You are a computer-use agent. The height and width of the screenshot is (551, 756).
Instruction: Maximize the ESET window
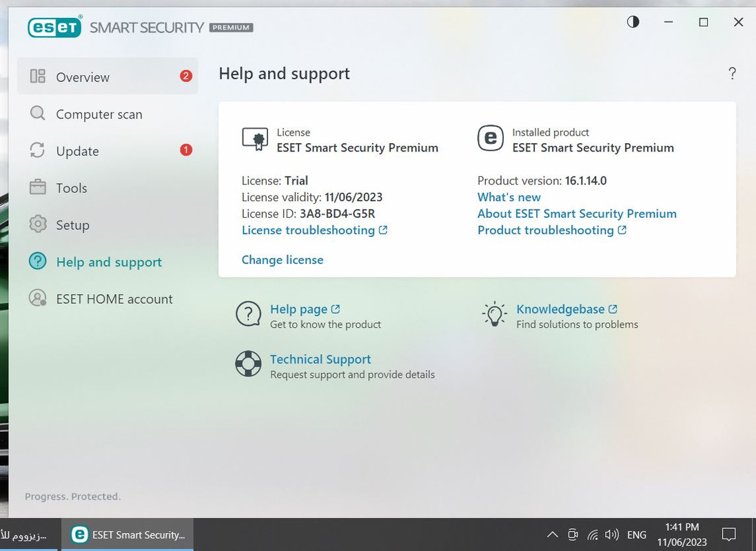click(x=704, y=21)
